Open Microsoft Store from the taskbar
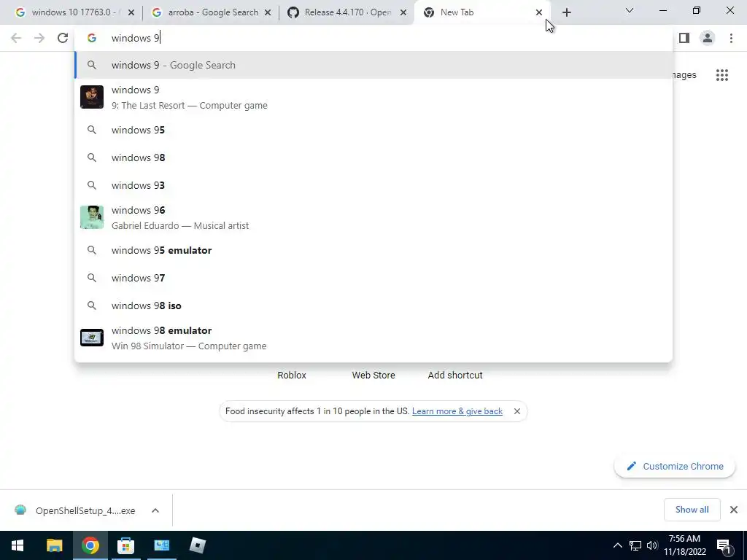Image resolution: width=747 pixels, height=560 pixels. 125,545
